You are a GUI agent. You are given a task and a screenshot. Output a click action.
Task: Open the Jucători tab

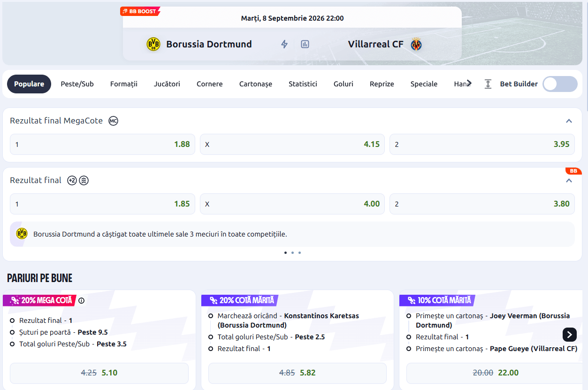coord(167,84)
